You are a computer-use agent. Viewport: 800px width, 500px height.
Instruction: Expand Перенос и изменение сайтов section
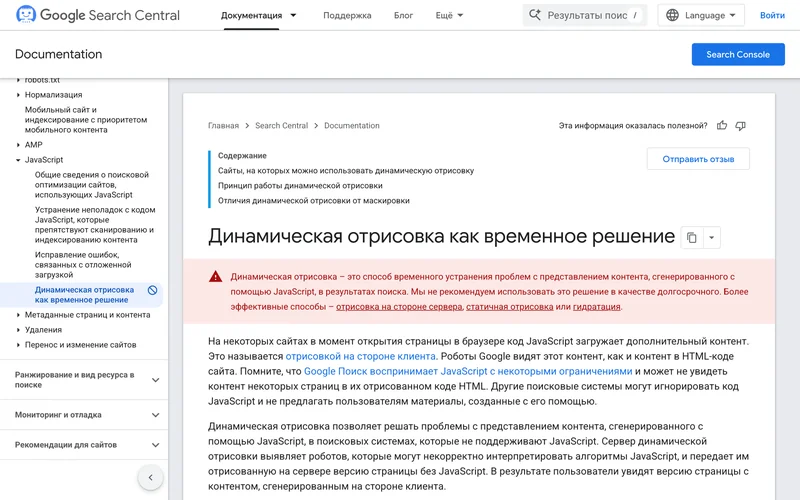click(x=18, y=345)
